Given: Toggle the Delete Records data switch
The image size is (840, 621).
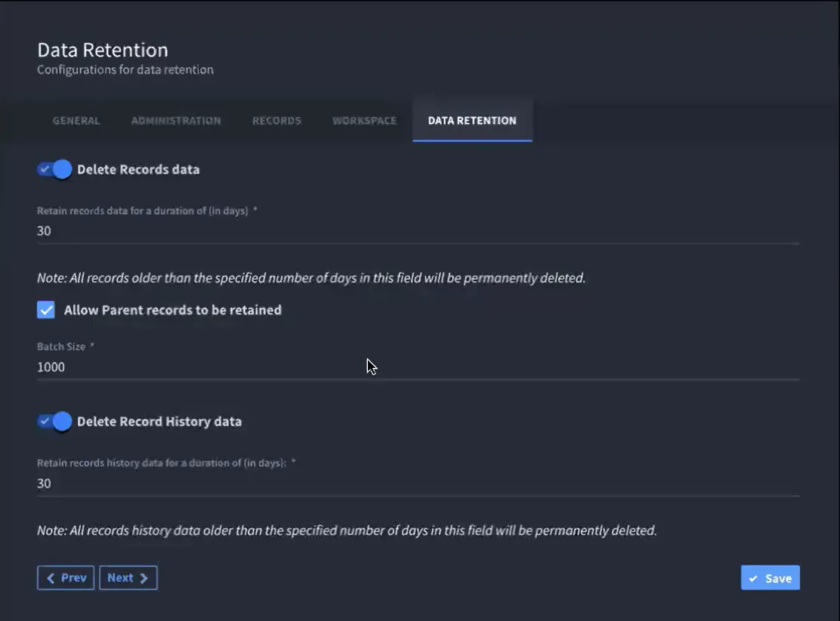Looking at the screenshot, I should 54,169.
